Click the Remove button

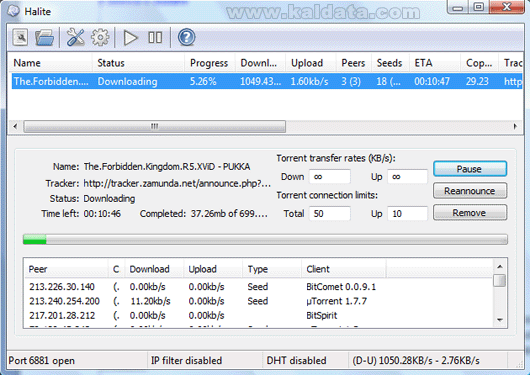(x=470, y=213)
